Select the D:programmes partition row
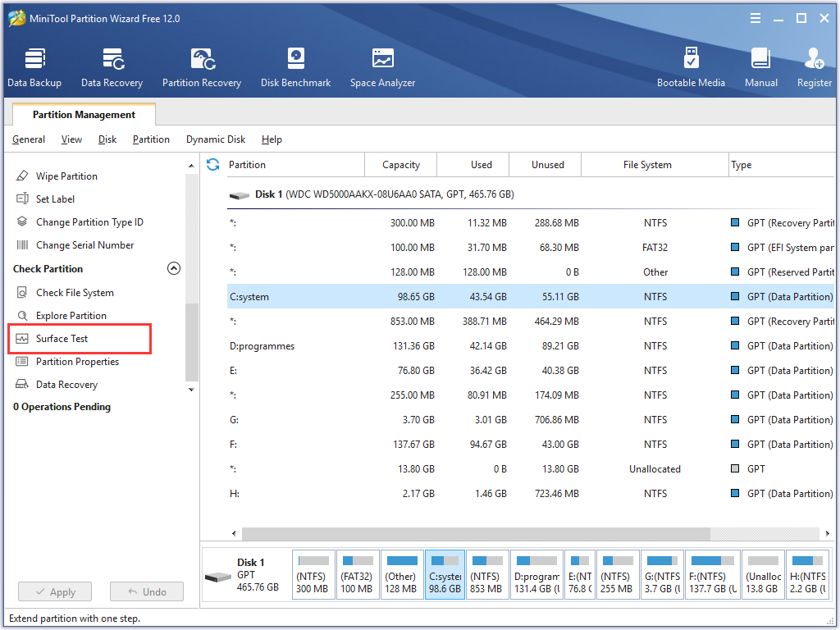The image size is (840, 630). point(531,345)
